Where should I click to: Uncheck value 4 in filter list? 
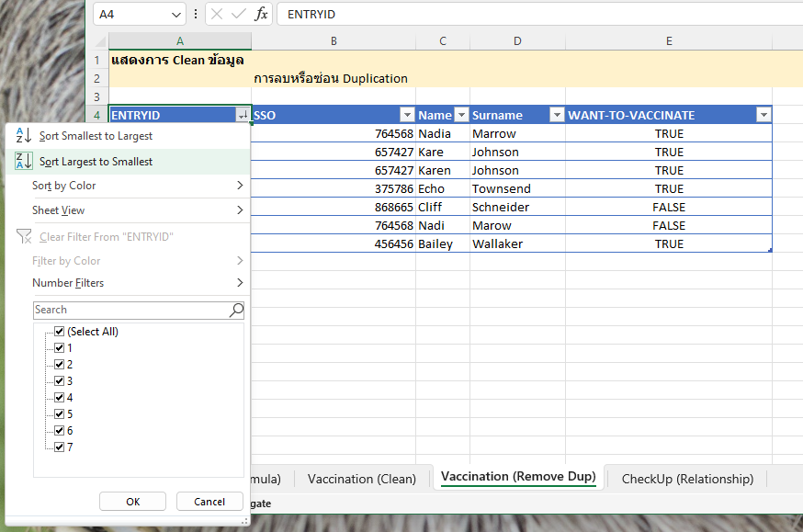click(60, 397)
